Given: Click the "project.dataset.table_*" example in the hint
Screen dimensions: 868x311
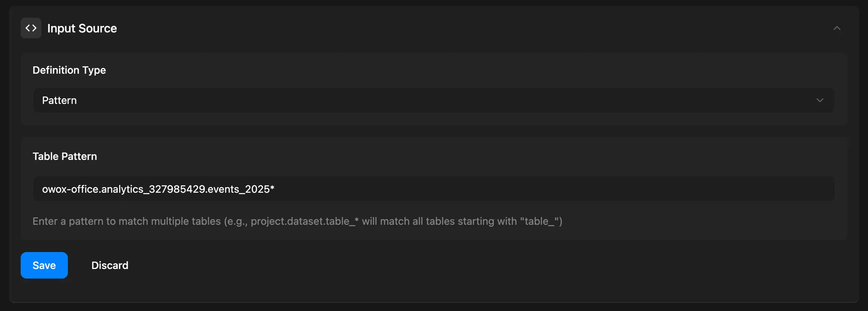Looking at the screenshot, I should point(304,221).
